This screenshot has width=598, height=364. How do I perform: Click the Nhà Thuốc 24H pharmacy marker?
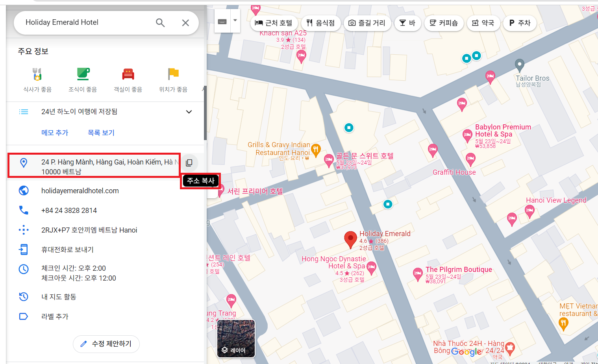point(510,348)
